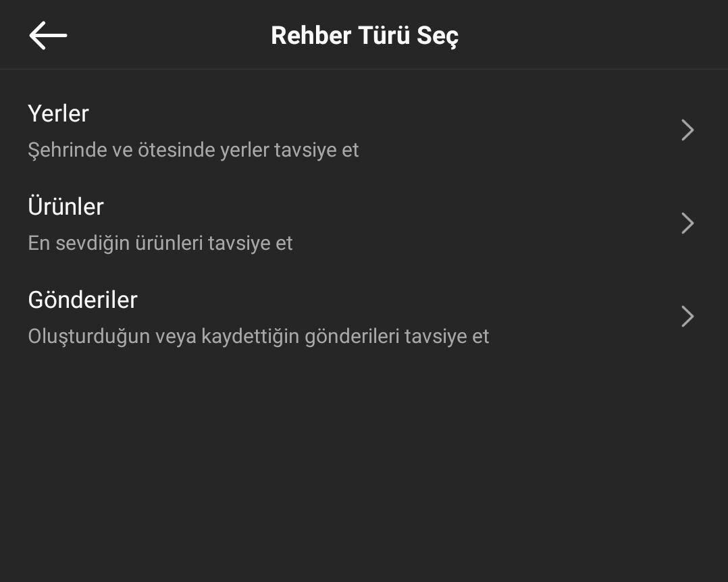Click "En sevdiğin ürünleri tavsiye et" description
This screenshot has height=582, width=728.
(160, 243)
